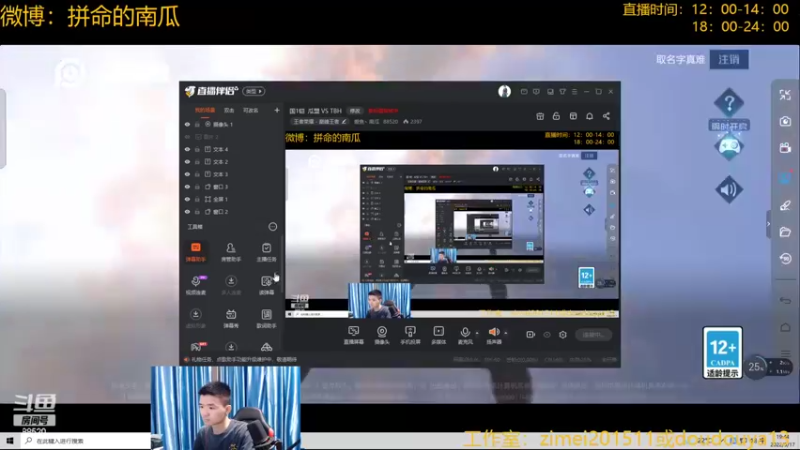Open the 读弹幕 tool
The image size is (800, 450).
click(x=266, y=285)
